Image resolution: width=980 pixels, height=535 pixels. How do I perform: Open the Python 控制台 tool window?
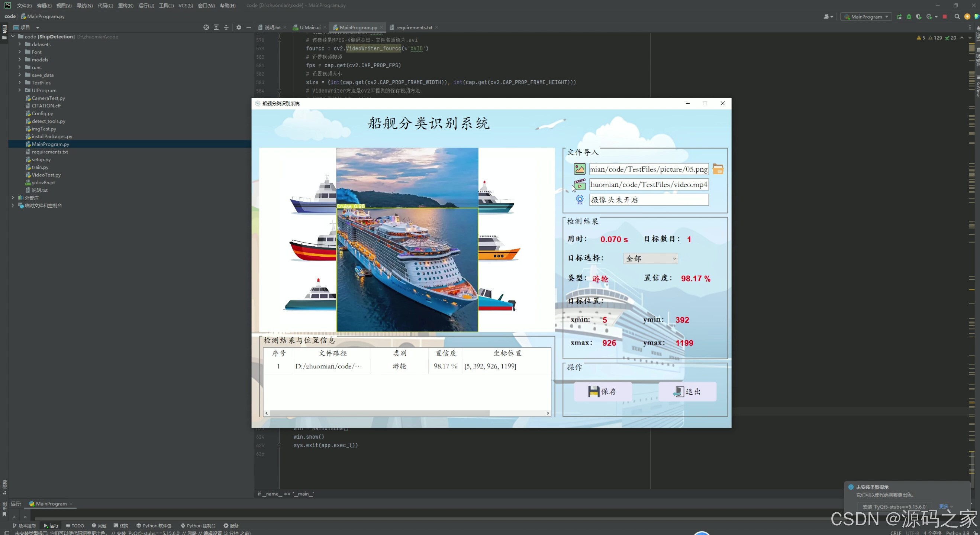point(198,525)
